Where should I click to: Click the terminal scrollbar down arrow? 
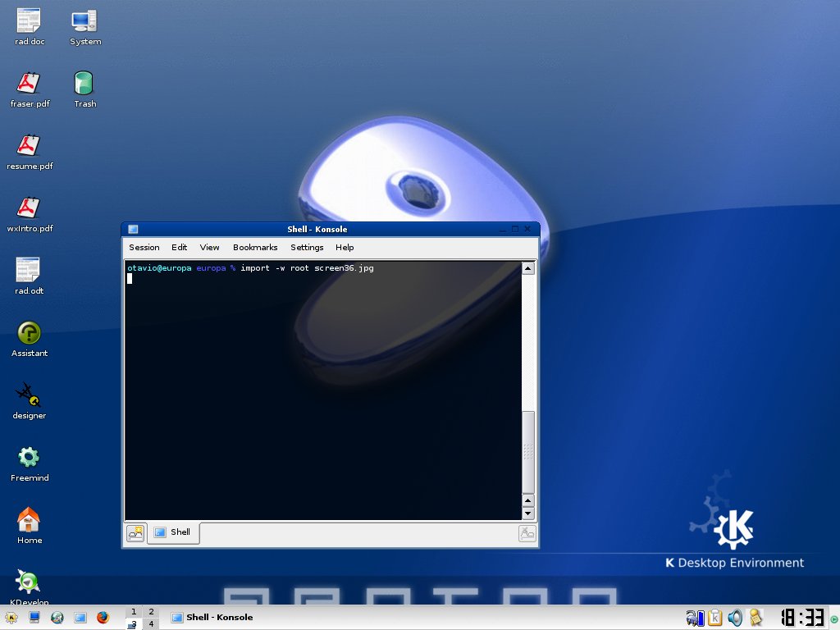coord(528,514)
